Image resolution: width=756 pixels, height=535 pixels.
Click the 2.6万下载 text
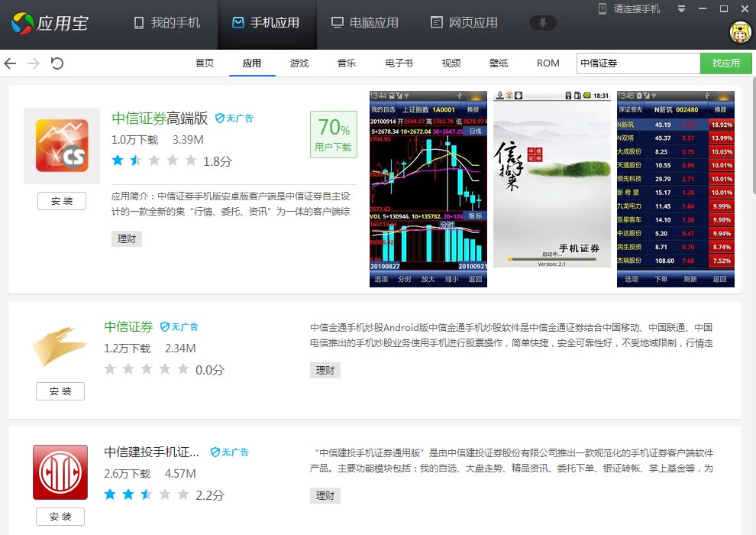point(128,474)
